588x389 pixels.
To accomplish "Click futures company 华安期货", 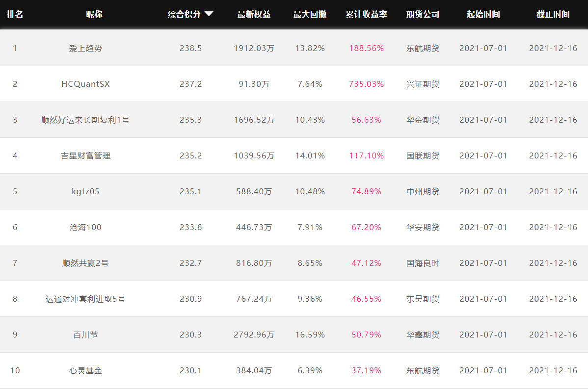I will (423, 227).
